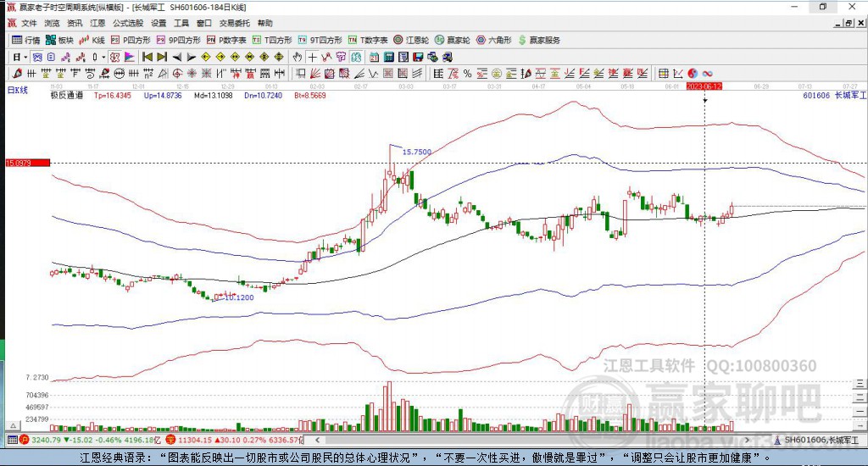This screenshot has width=868, height=466.
Task: Expand the dropdown arrow beside the 0 icon
Action: click(x=103, y=57)
